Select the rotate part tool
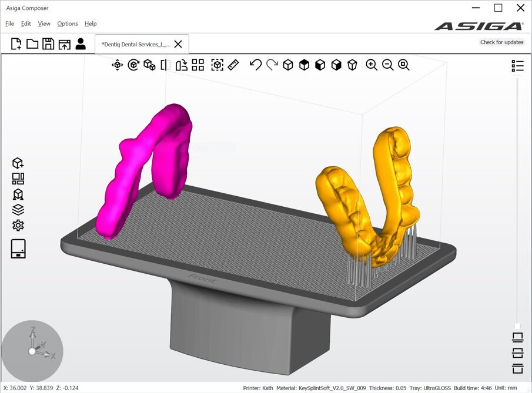 [133, 65]
